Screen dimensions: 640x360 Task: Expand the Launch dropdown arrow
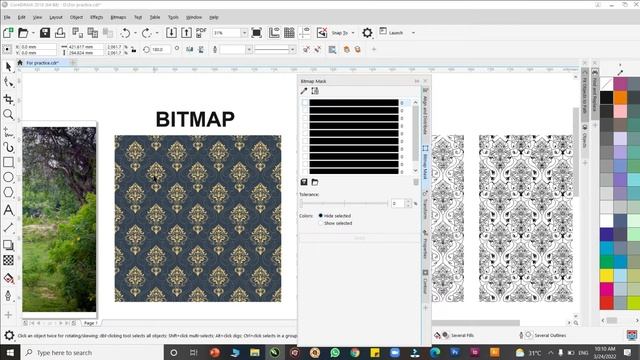pyautogui.click(x=413, y=33)
